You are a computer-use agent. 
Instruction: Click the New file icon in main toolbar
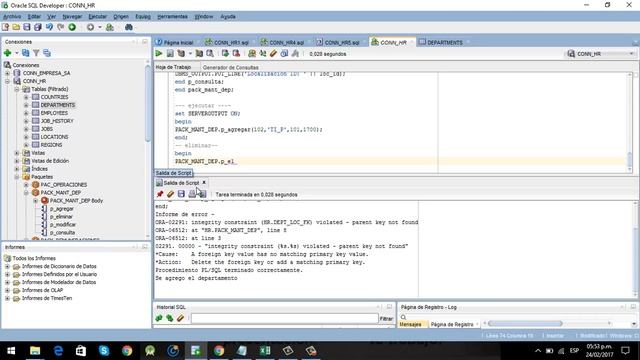pos(5,27)
